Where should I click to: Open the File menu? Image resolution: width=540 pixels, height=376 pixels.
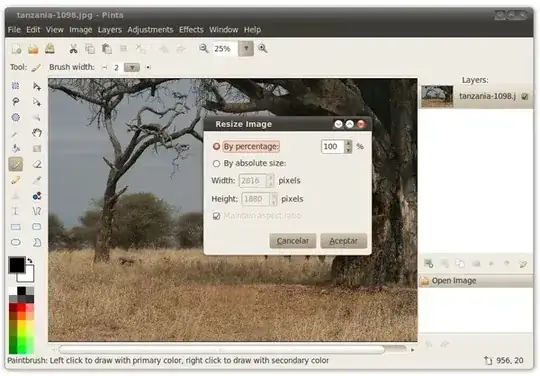click(x=14, y=30)
